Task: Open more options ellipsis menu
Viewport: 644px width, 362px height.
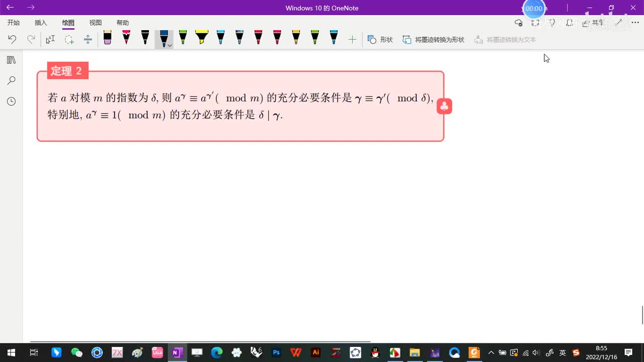Action: [x=635, y=23]
